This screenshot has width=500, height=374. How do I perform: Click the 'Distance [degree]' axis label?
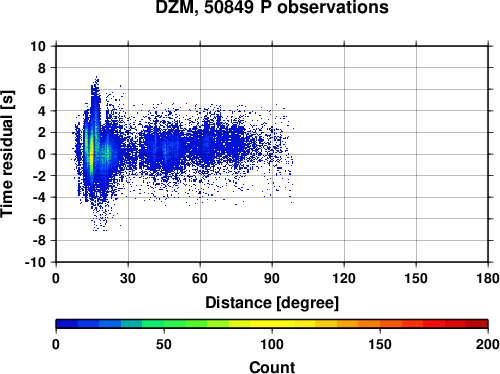click(x=272, y=303)
